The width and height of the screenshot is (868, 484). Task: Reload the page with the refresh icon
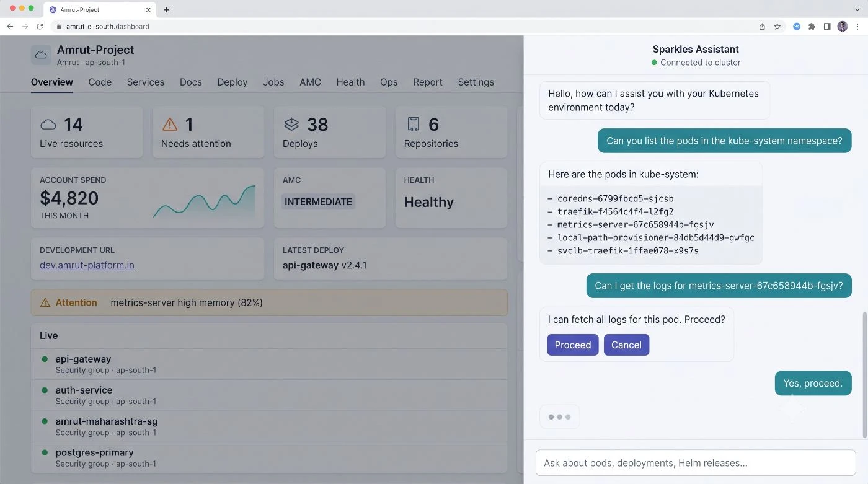click(x=40, y=27)
